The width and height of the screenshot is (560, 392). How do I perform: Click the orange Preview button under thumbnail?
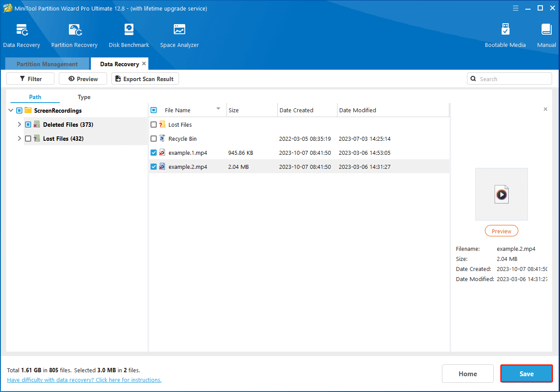click(x=501, y=231)
